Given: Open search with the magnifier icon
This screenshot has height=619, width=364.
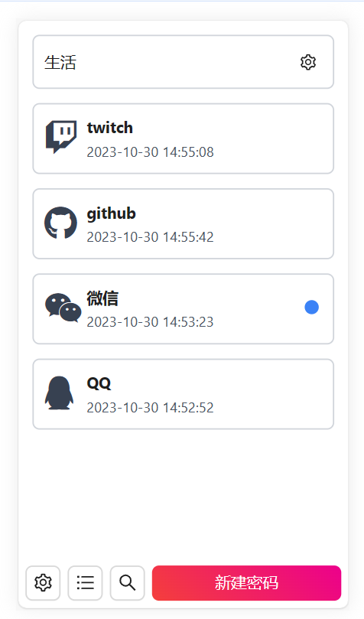Looking at the screenshot, I should coord(128,583).
